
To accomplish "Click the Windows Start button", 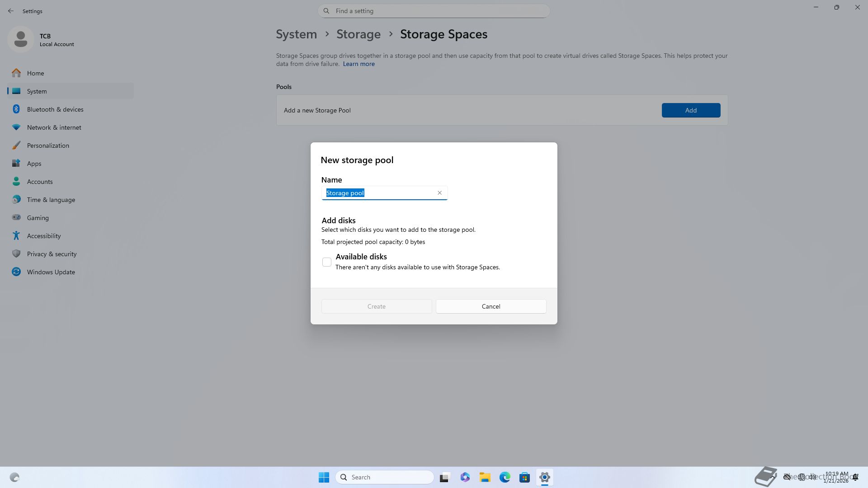I will [324, 477].
